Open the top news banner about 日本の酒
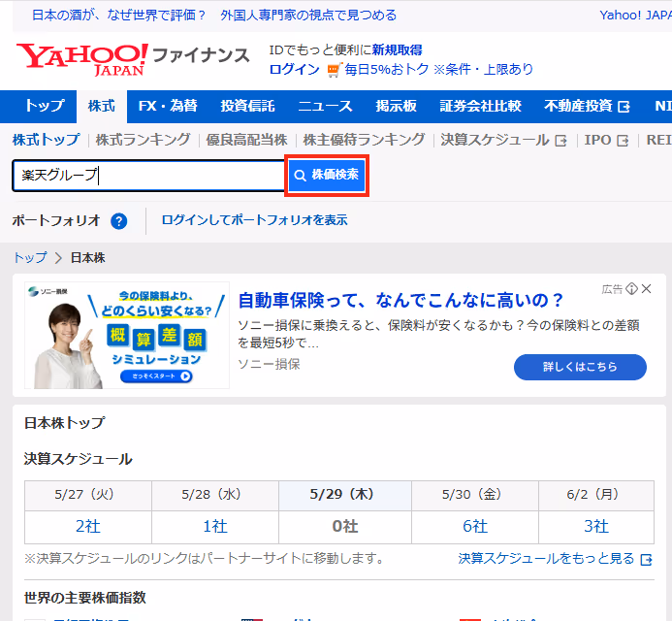 [x=214, y=16]
